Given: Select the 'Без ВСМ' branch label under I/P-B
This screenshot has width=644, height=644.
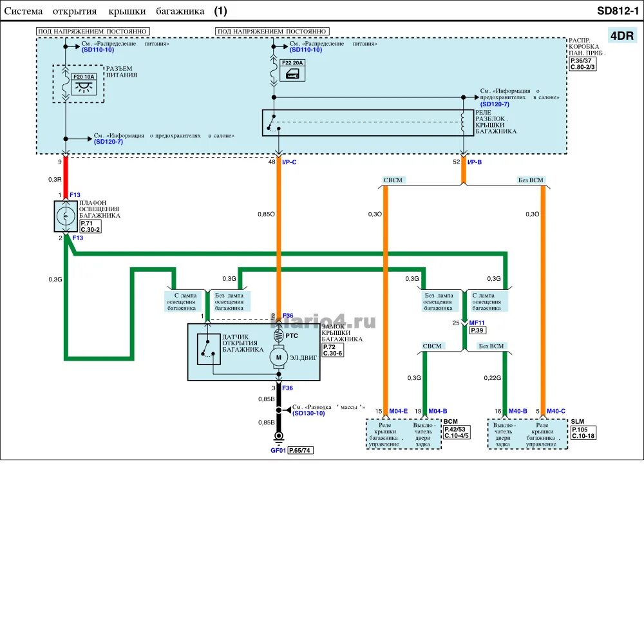Looking at the screenshot, I should [531, 180].
